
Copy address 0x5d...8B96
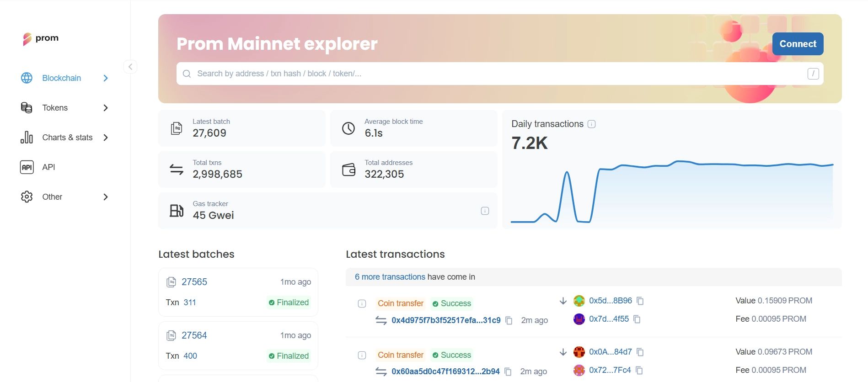(x=640, y=301)
